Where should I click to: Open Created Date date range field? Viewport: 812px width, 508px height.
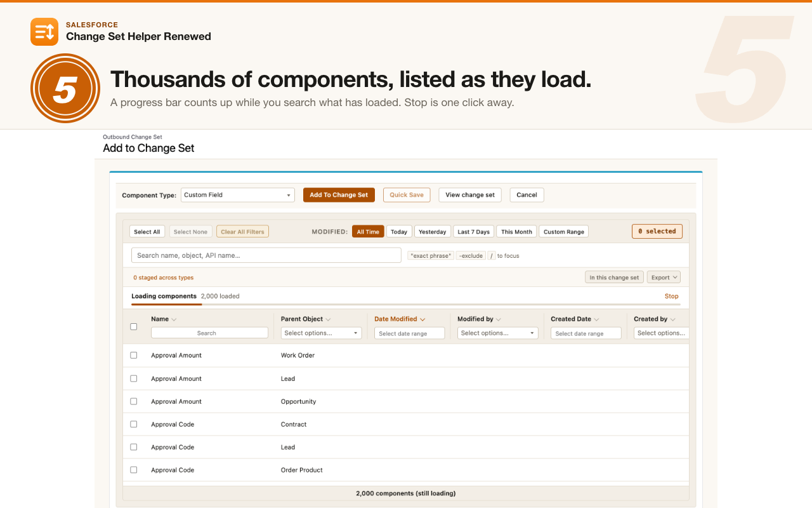[x=586, y=333]
